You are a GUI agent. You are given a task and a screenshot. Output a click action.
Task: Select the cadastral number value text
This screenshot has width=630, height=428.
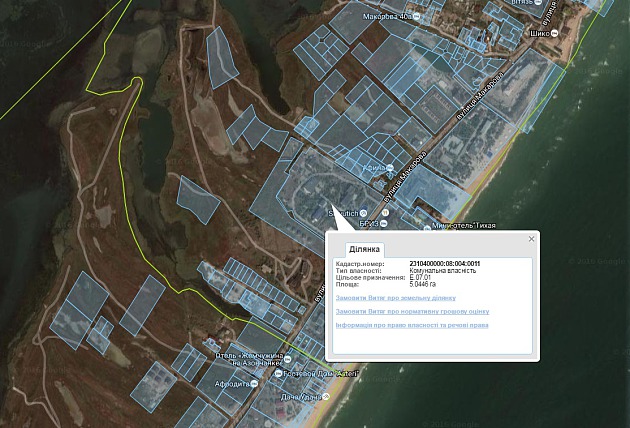tap(445, 264)
